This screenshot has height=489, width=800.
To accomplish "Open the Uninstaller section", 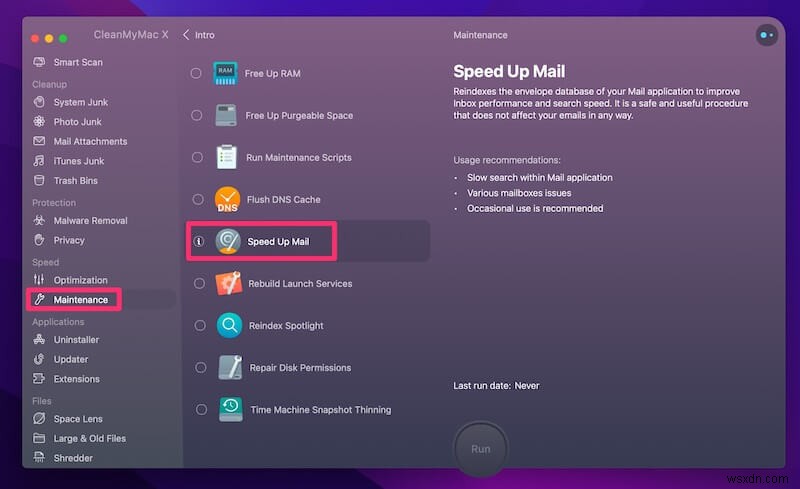I will pyautogui.click(x=76, y=340).
